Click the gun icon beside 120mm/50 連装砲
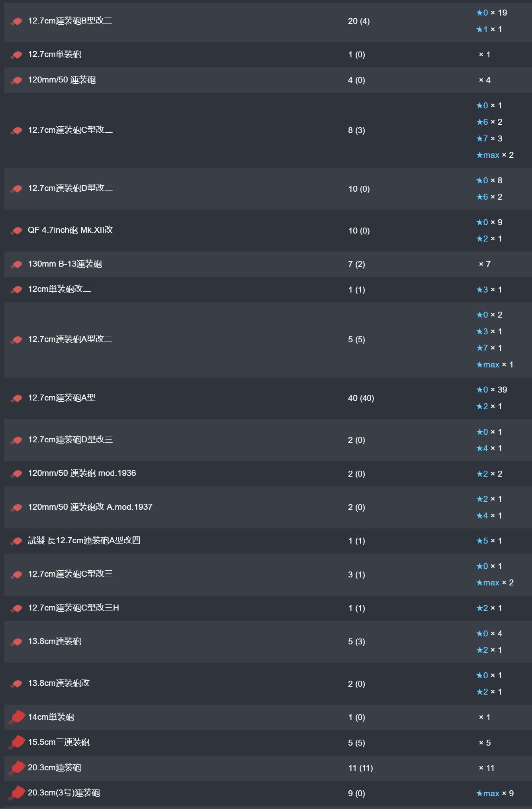 (16, 81)
